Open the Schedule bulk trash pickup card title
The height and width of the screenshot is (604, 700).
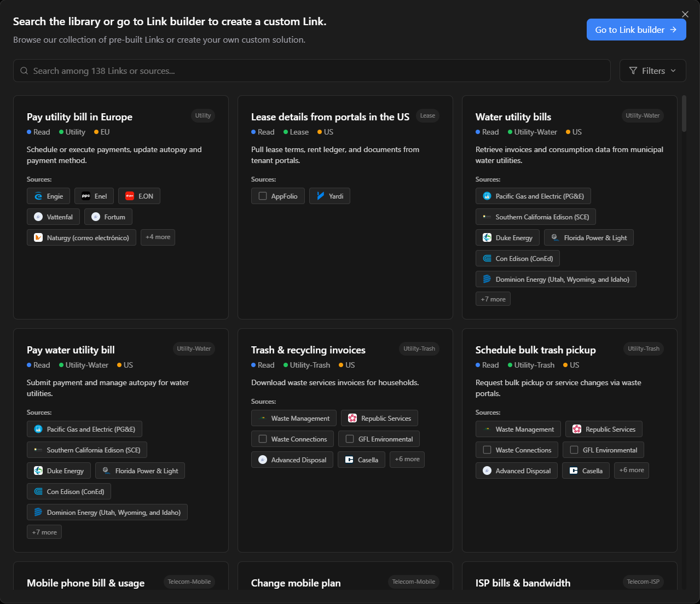(535, 350)
